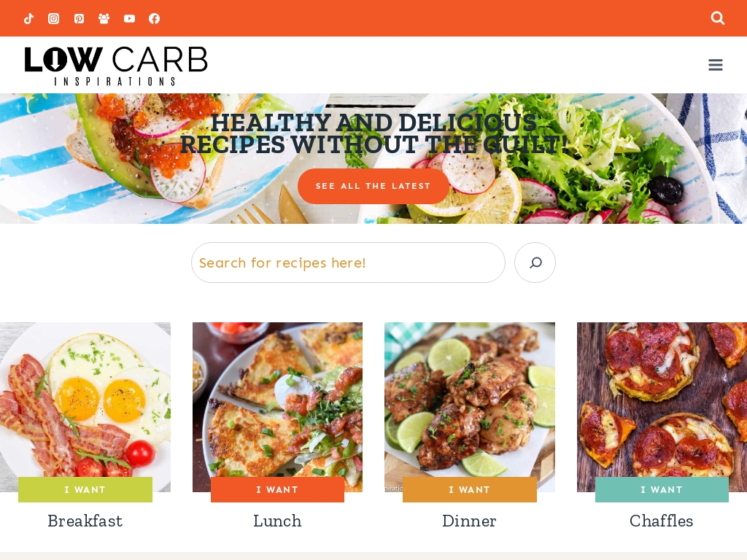747x560 pixels.
Task: Open the Instagram social icon
Action: pos(54,18)
